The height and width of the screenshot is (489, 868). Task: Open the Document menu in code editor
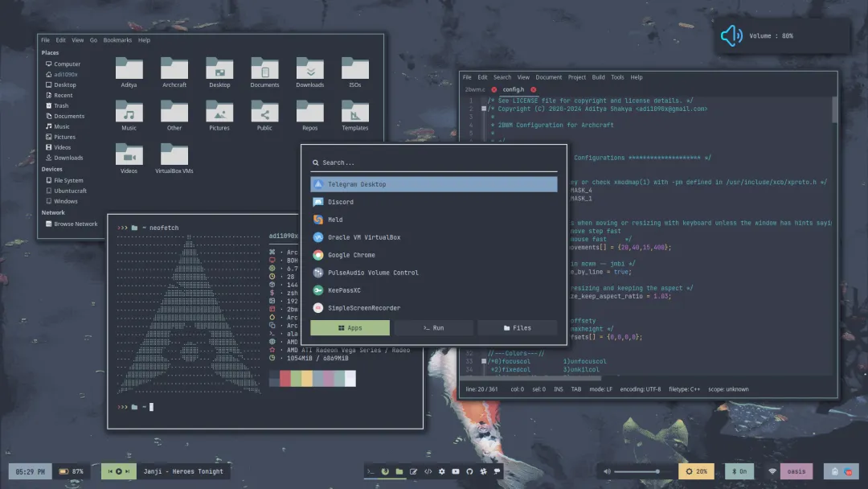pyautogui.click(x=549, y=77)
